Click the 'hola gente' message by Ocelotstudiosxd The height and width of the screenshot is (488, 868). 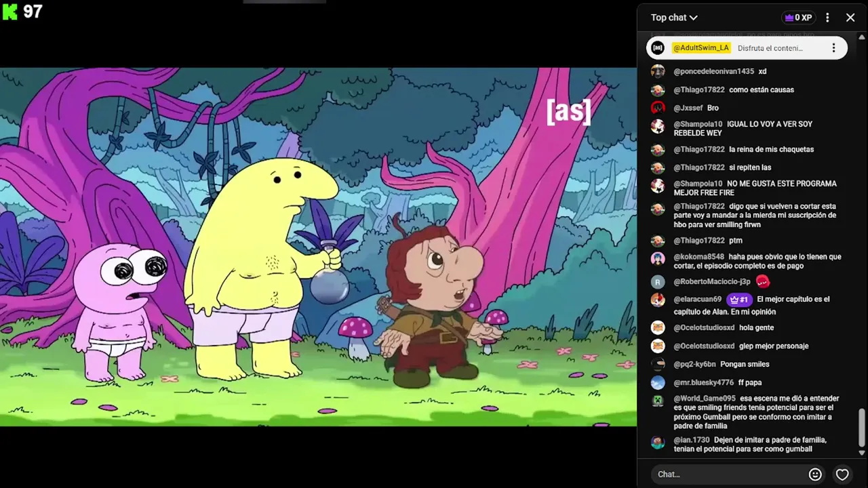(x=756, y=327)
